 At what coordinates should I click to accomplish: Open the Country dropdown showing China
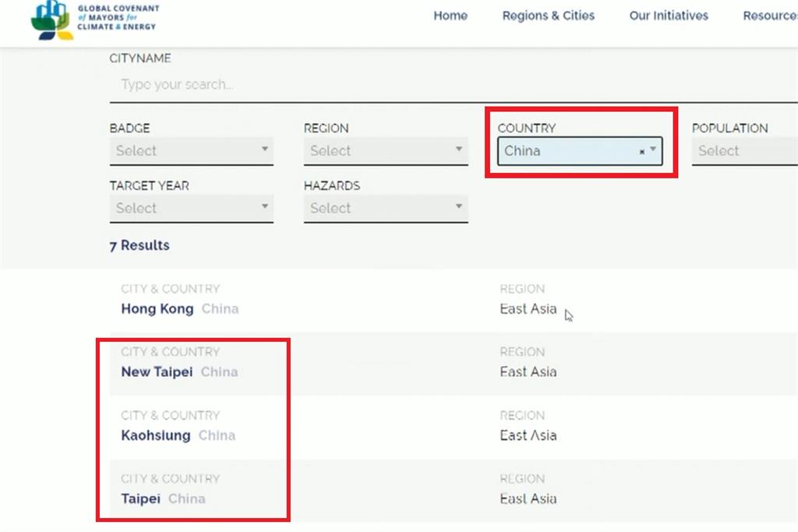[580, 151]
